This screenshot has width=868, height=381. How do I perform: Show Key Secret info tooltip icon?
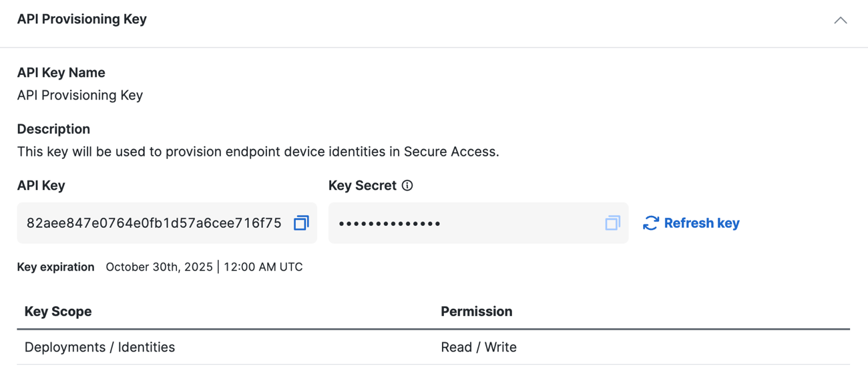[407, 186]
